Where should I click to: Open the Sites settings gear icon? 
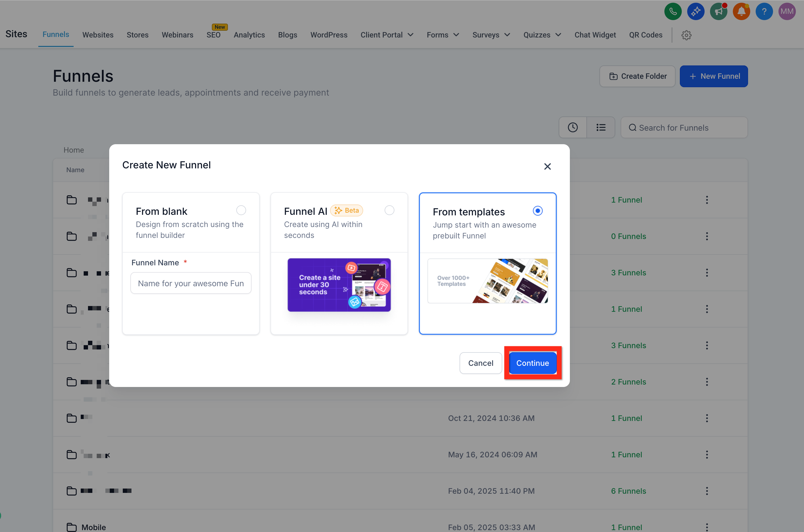[x=686, y=35]
